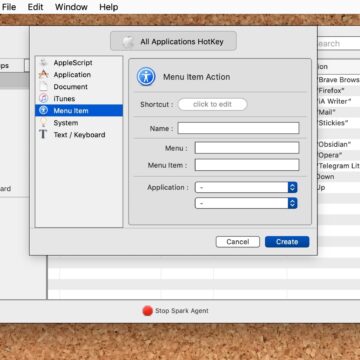Select the Menu Item accessibility icon in list

43,110
